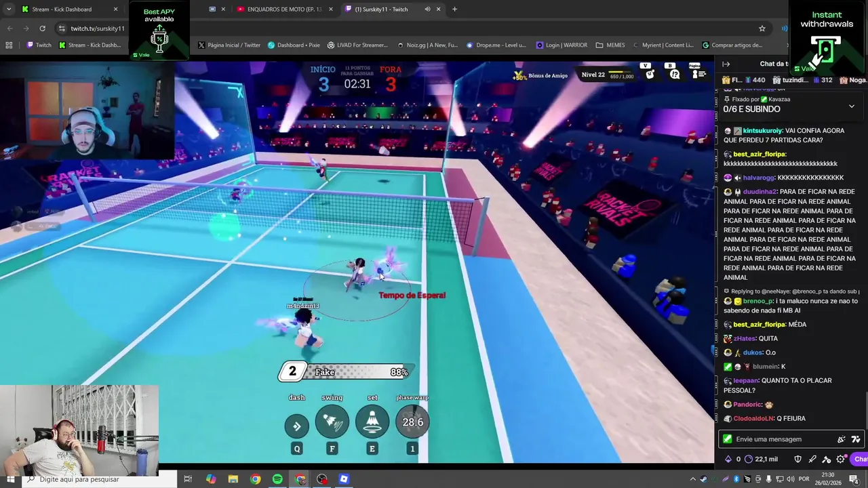This screenshot has width=868, height=488.
Task: Open the Login | WARRIOR bookmark
Action: point(562,45)
